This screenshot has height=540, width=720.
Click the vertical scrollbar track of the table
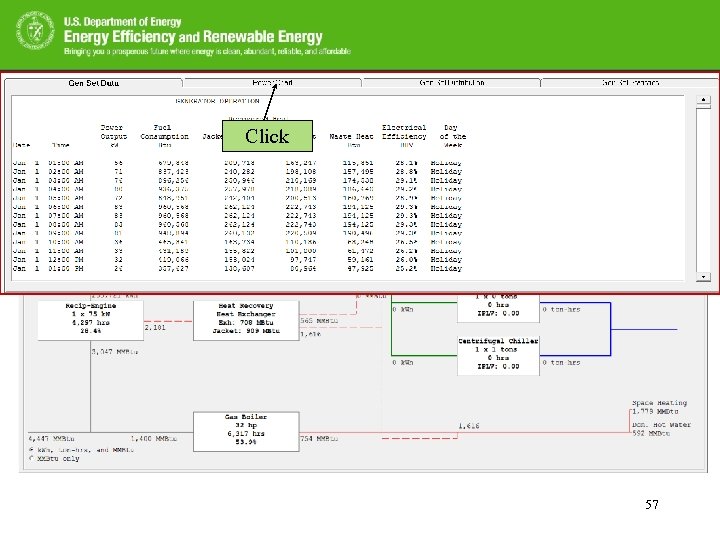tap(703, 189)
